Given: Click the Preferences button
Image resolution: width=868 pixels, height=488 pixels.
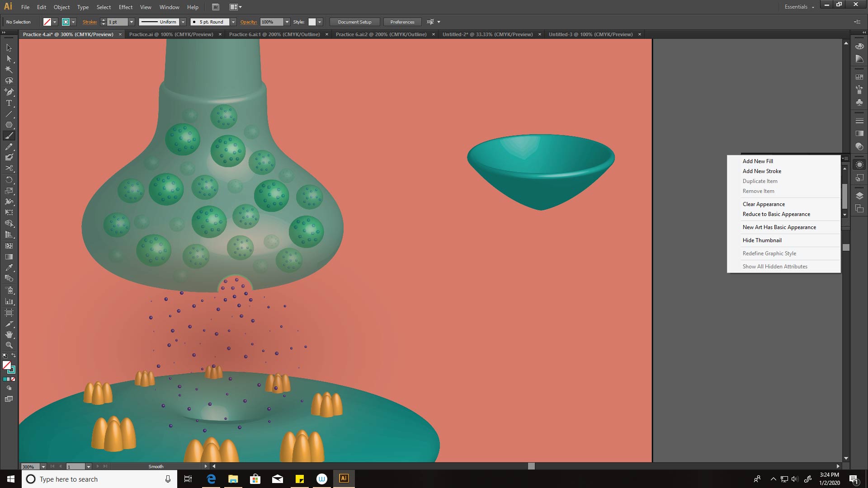Looking at the screenshot, I should [x=402, y=22].
